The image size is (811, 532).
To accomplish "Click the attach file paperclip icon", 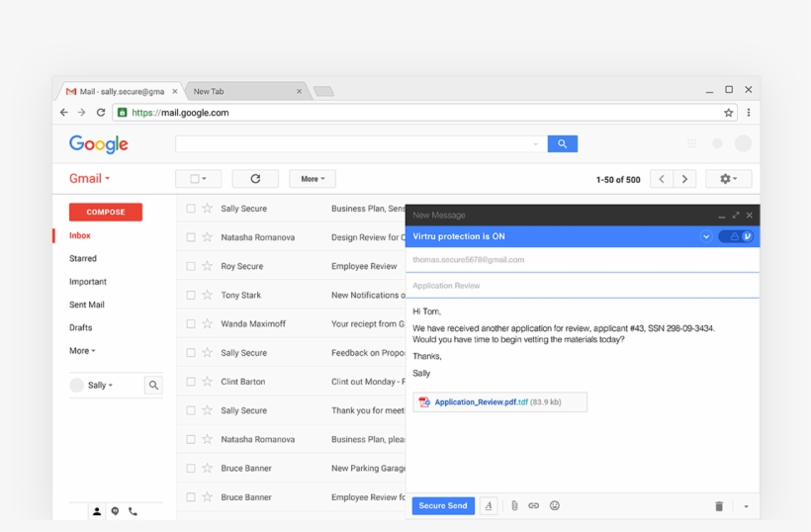I will click(x=514, y=506).
